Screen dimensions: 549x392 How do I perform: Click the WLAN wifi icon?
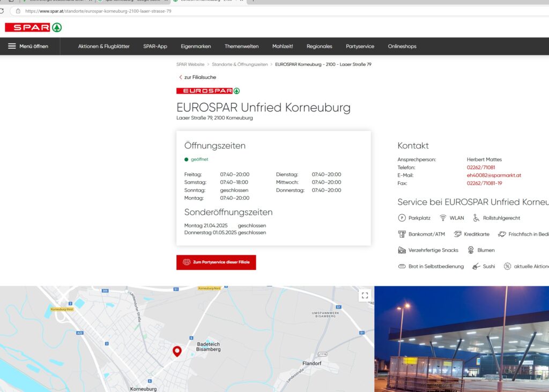click(443, 218)
